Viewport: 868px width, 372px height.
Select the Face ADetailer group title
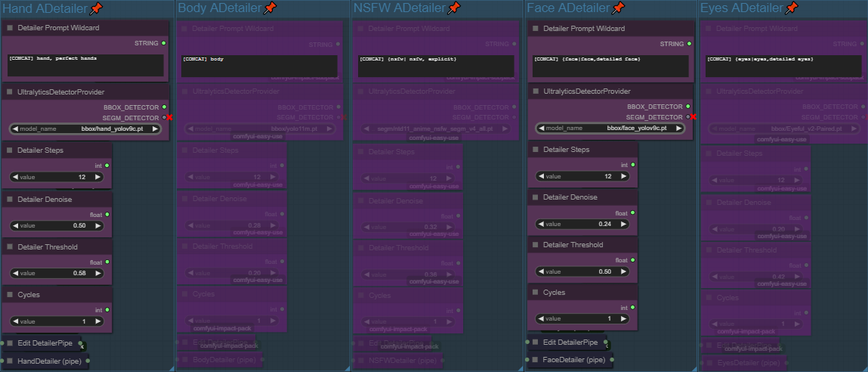[x=568, y=8]
